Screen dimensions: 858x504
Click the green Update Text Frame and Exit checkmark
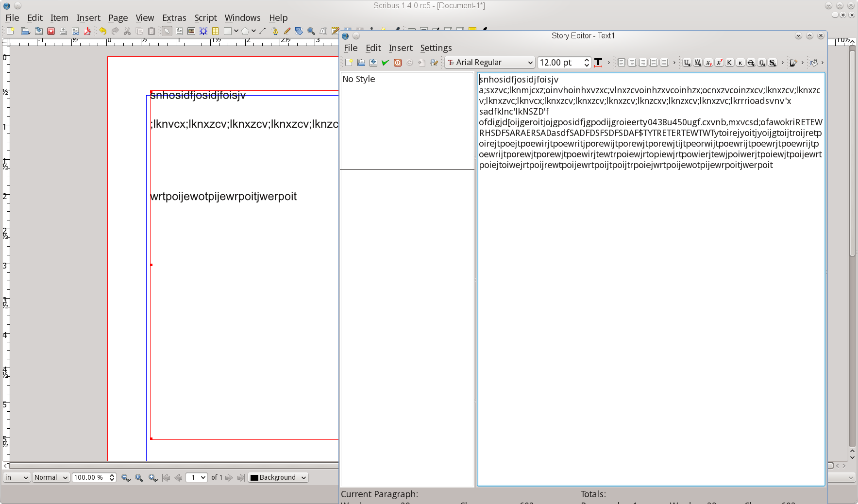[385, 63]
